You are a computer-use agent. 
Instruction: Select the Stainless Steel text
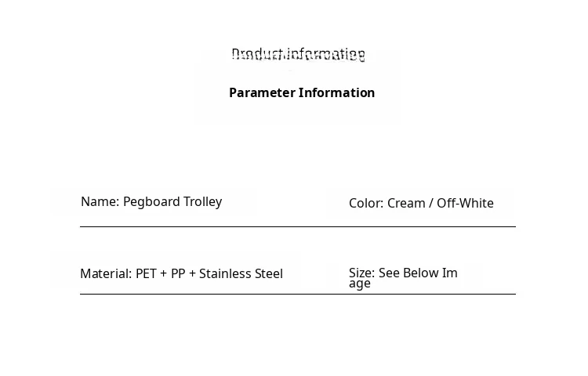tap(241, 273)
